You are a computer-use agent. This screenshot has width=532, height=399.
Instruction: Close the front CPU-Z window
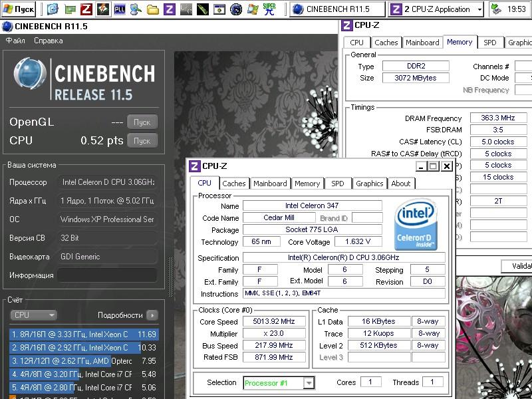[447, 166]
